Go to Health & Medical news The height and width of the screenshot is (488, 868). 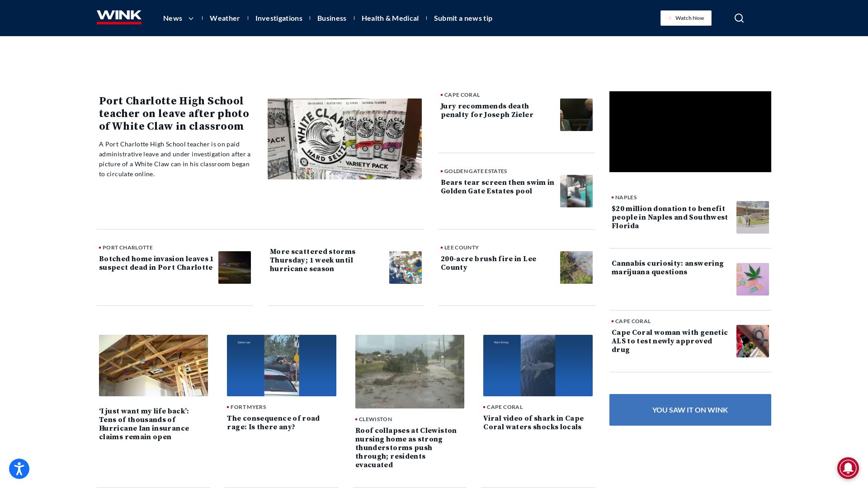click(390, 18)
